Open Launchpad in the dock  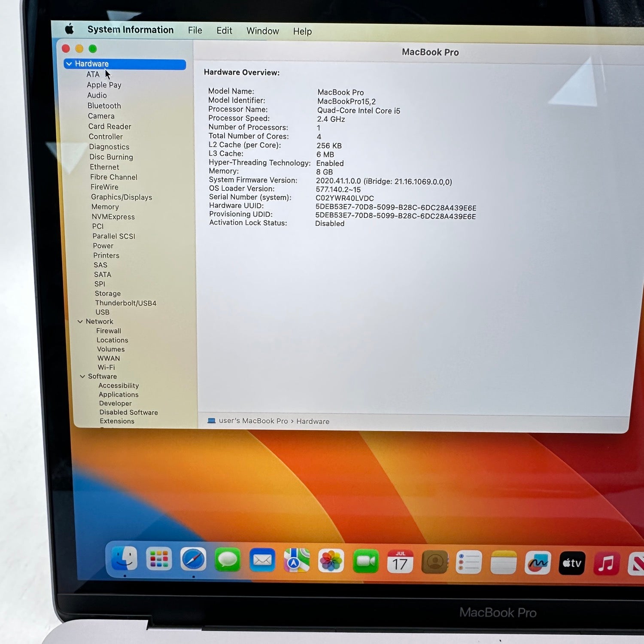coord(159,559)
